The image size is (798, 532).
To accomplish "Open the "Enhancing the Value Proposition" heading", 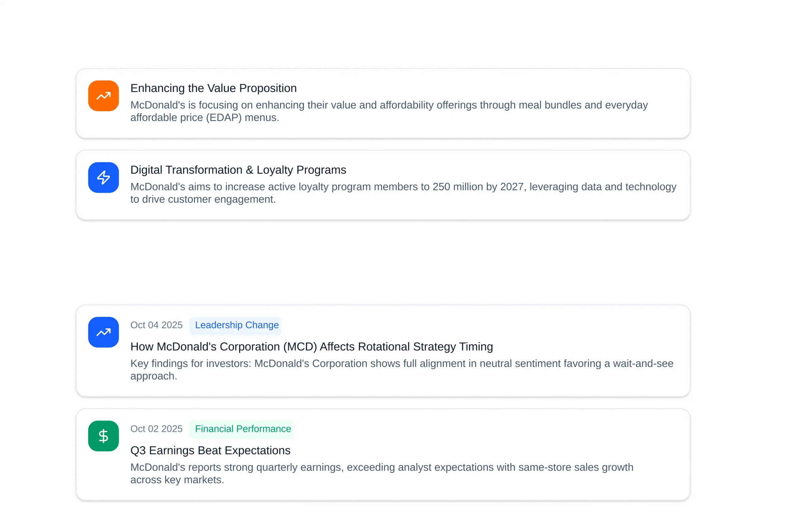I will click(x=214, y=88).
